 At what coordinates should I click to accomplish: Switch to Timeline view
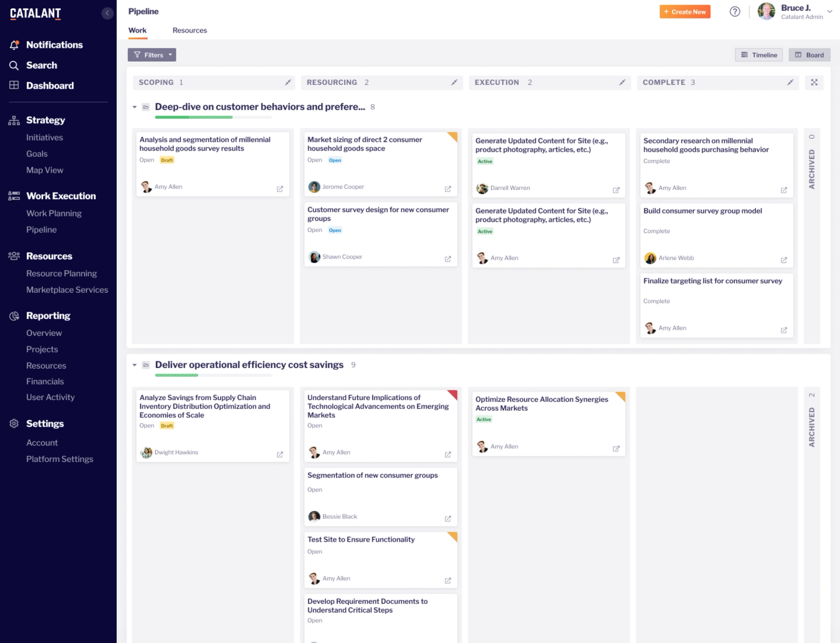pos(759,55)
